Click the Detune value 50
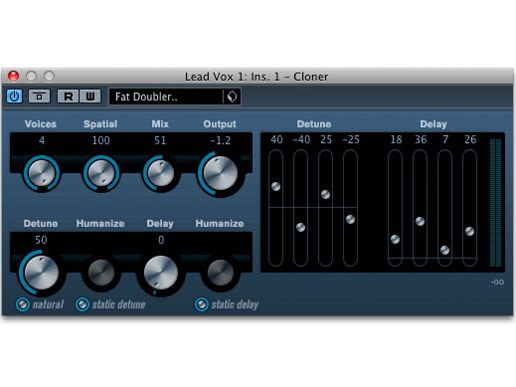 (41, 240)
